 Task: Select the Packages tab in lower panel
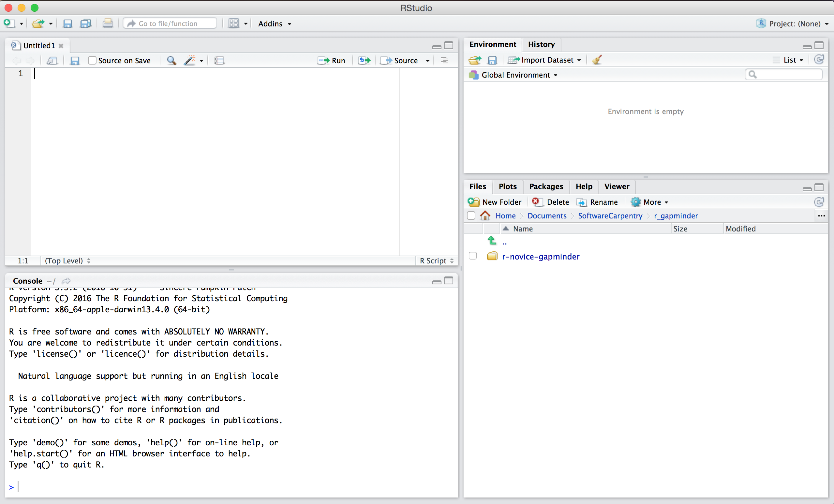[546, 186]
